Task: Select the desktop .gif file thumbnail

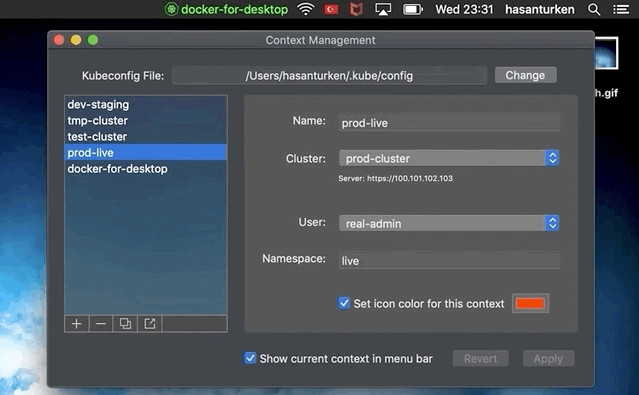Action: click(x=606, y=53)
